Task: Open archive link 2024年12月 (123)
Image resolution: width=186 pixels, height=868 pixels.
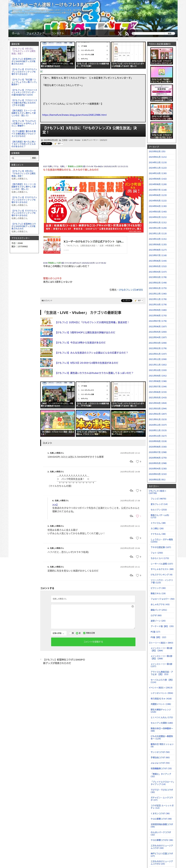Action: tap(158, 162)
